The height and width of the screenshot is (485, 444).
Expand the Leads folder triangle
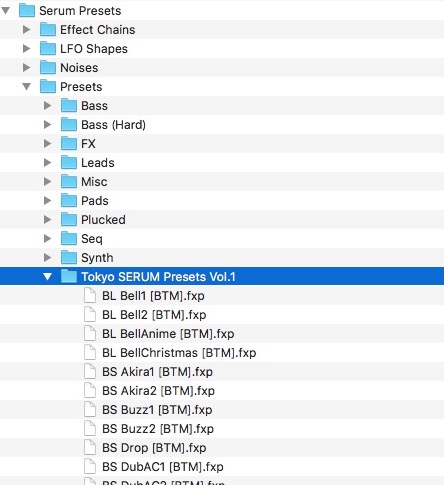[x=48, y=163]
